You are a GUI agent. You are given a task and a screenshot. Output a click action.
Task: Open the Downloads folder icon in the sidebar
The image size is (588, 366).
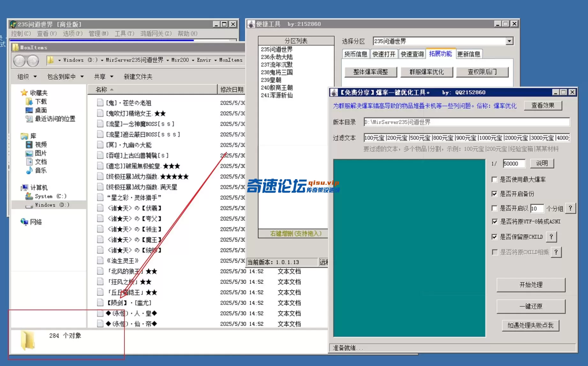click(x=29, y=101)
